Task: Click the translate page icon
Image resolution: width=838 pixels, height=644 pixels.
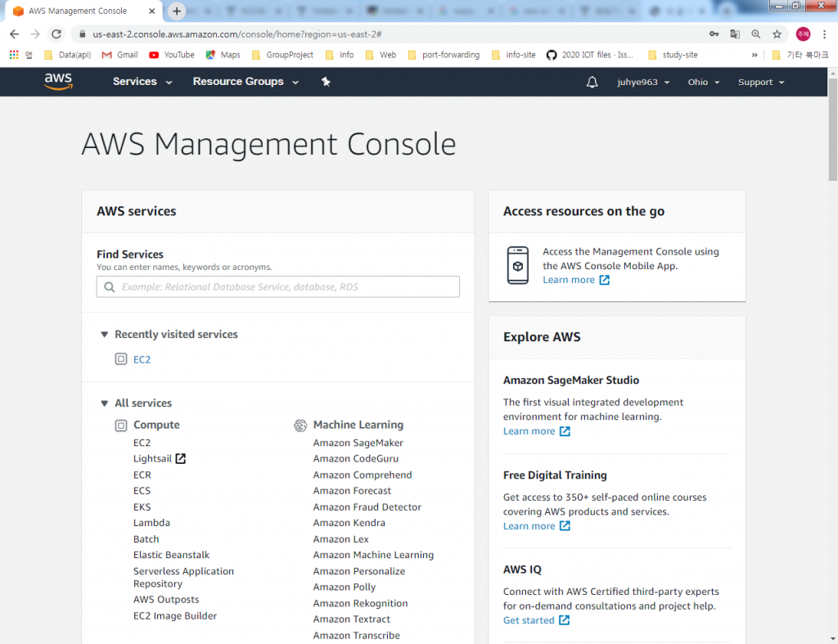Action: [735, 34]
